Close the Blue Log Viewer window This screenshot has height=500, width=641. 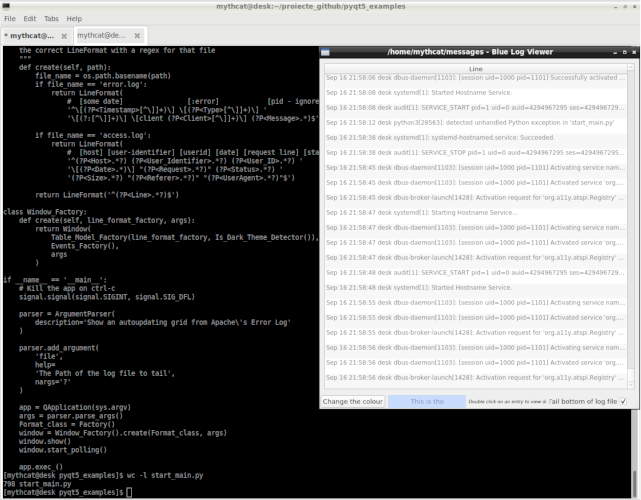(x=634, y=52)
